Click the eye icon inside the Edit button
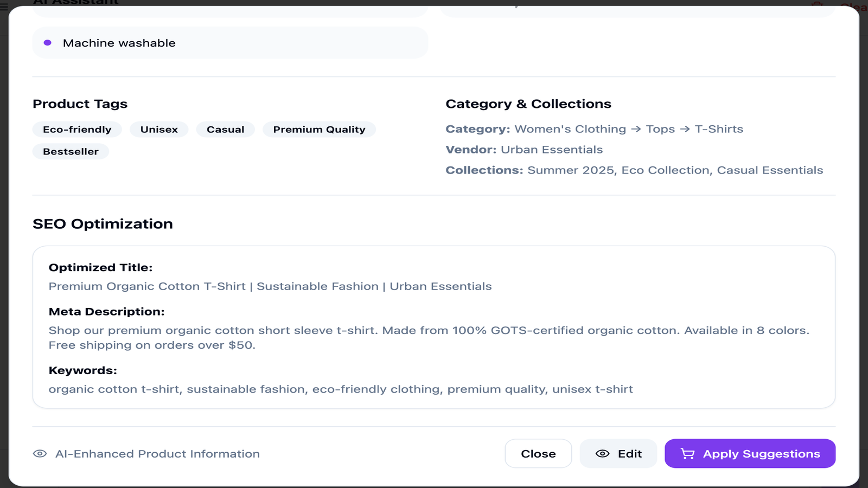 (x=602, y=453)
